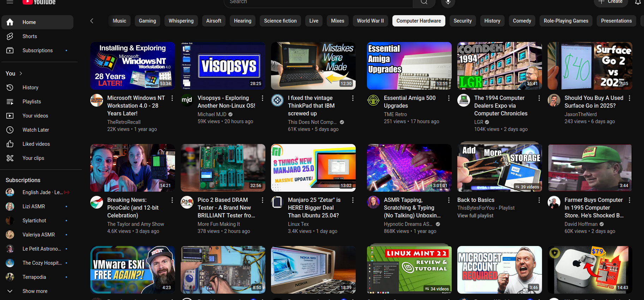Open options for Pico 2 DRAM Tester video
This screenshot has width=644, height=300.
263,200
